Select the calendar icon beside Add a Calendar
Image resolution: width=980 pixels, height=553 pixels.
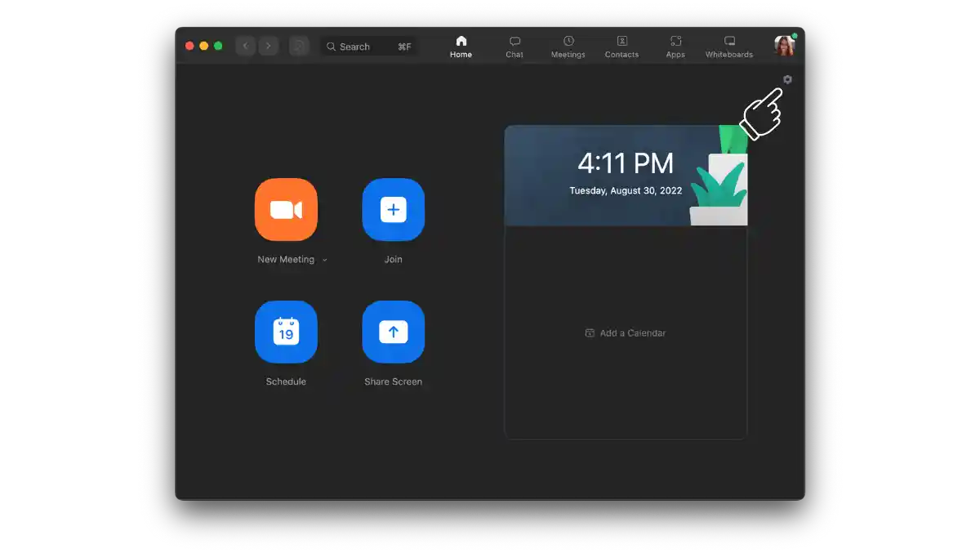(x=589, y=332)
